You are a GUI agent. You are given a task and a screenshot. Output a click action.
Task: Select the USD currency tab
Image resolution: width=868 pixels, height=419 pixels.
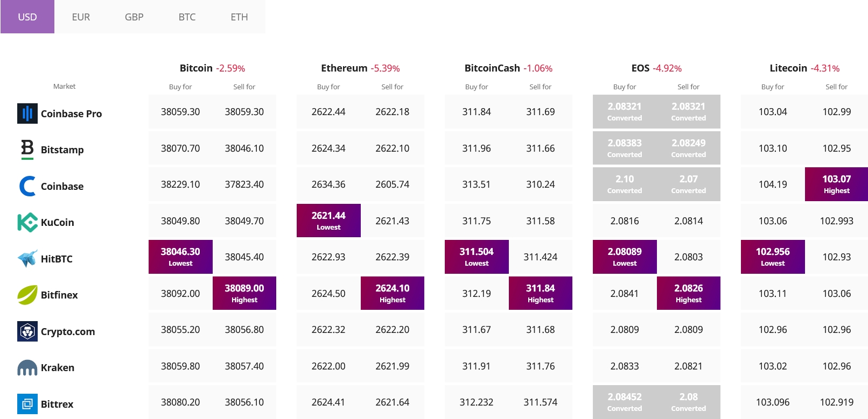27,17
